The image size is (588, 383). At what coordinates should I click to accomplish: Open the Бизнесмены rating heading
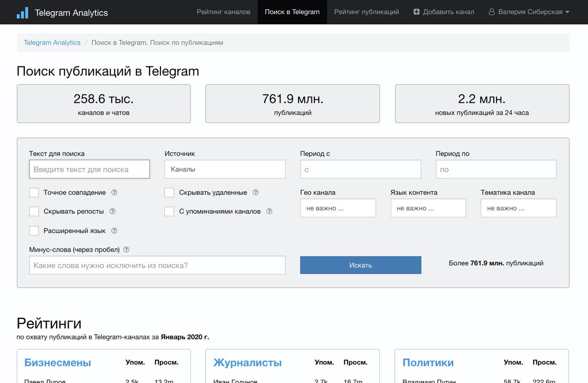(57, 362)
